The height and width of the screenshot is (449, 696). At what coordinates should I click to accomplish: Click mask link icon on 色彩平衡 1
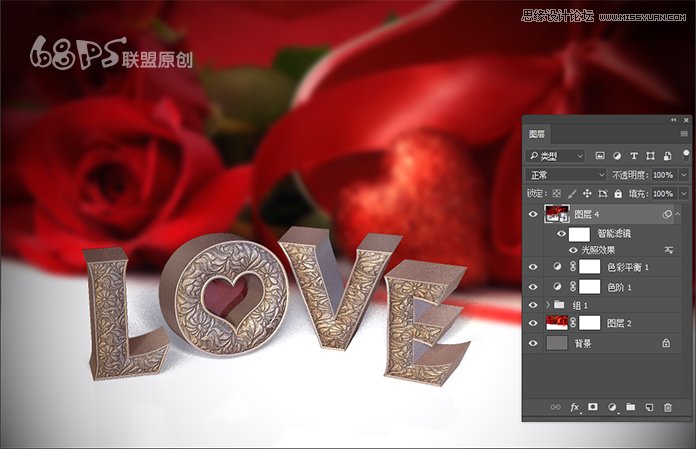click(x=573, y=267)
